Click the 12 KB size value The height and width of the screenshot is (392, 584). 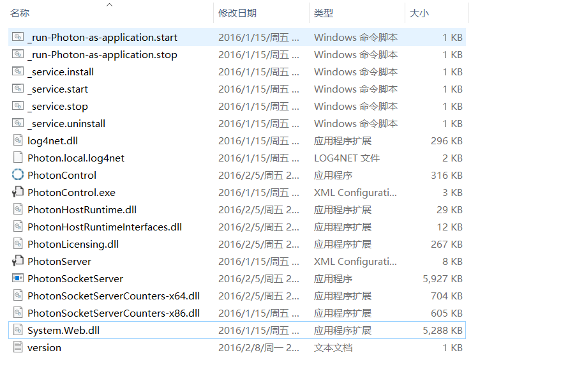pyautogui.click(x=449, y=227)
